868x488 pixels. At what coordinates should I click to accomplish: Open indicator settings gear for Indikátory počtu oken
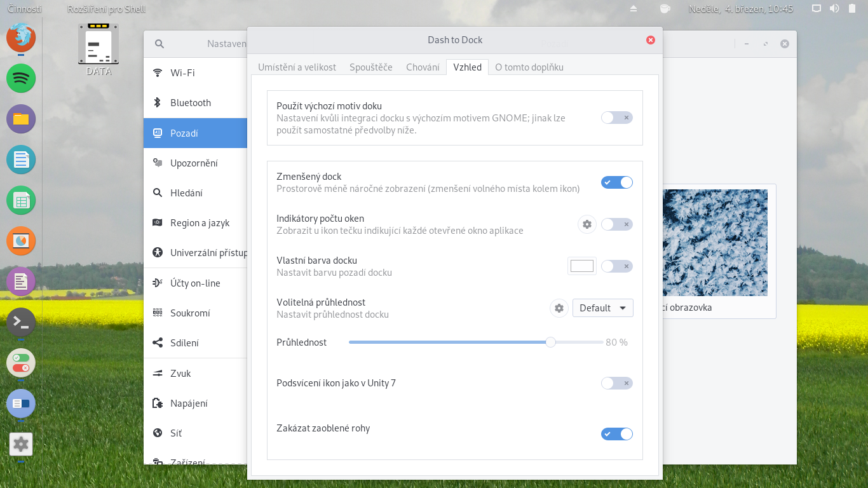pyautogui.click(x=587, y=224)
